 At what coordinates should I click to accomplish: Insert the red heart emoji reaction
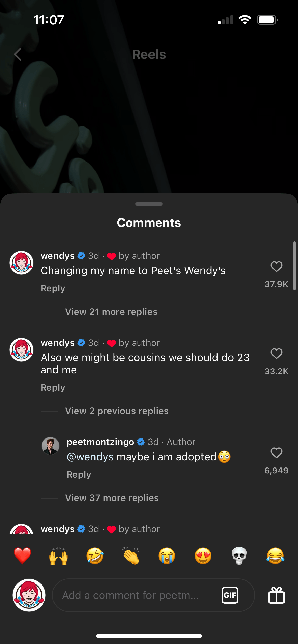coord(22,556)
